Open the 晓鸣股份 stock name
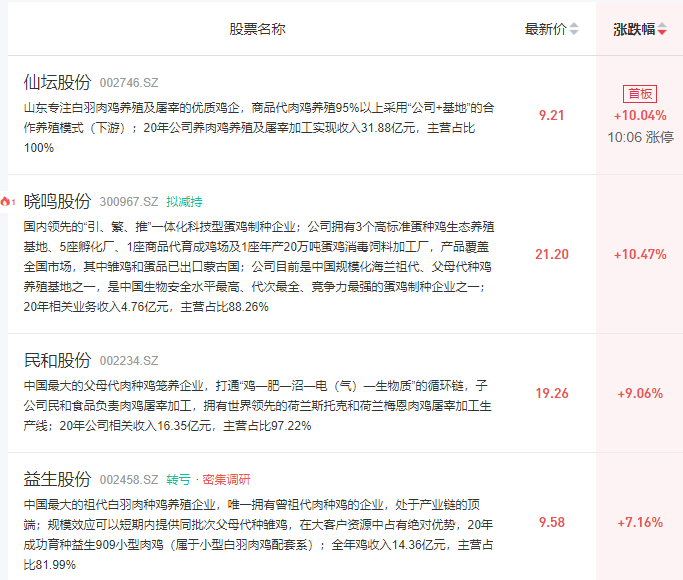 57,201
